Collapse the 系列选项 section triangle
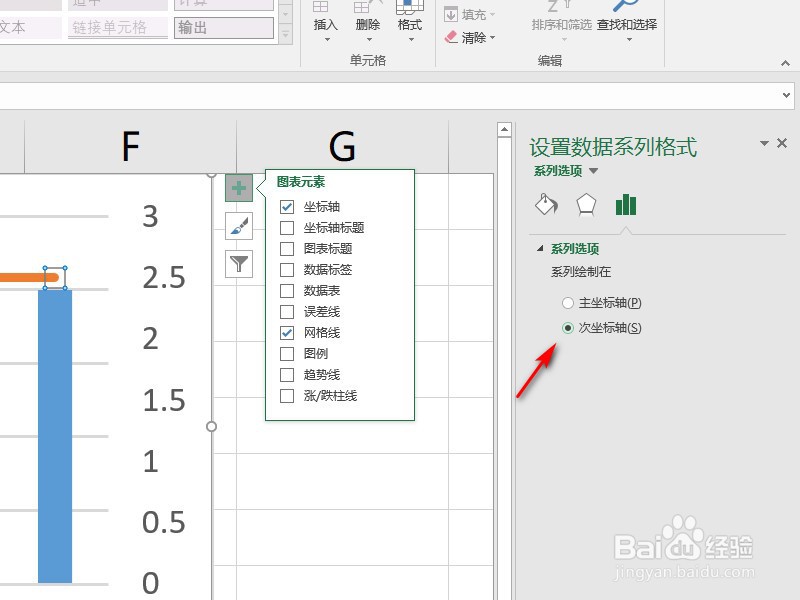 538,246
